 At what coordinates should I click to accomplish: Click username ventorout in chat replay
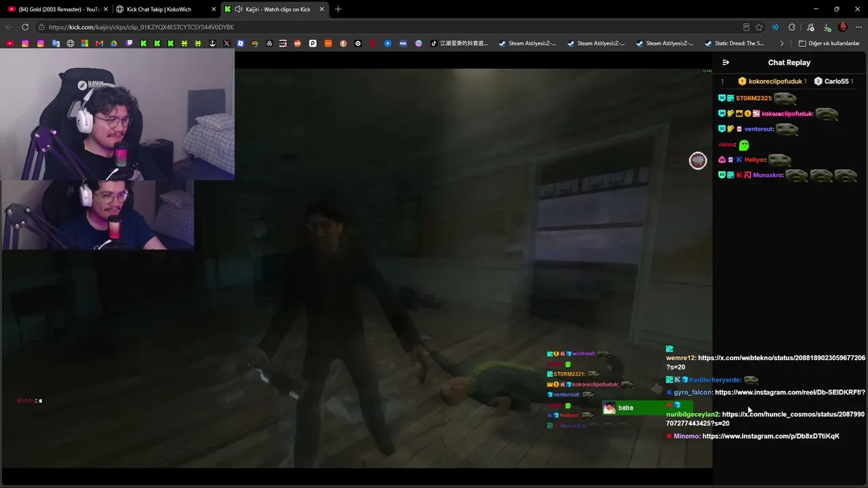click(x=759, y=129)
